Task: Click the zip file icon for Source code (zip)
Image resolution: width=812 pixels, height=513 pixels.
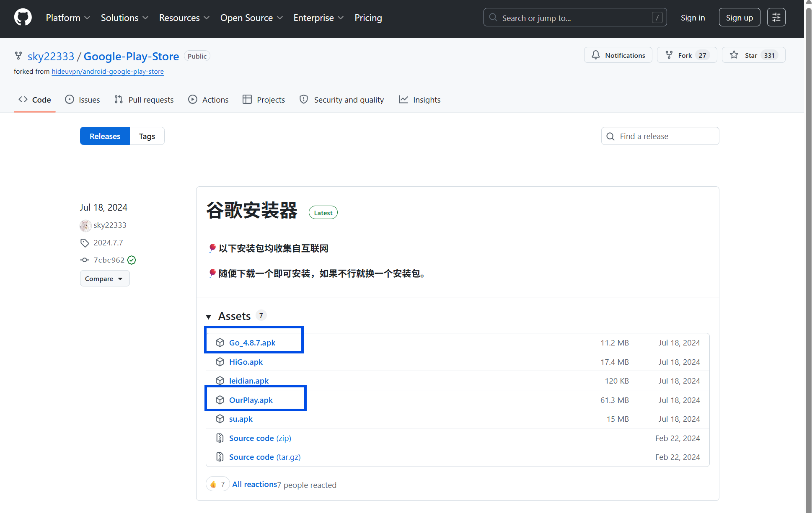Action: coord(220,438)
